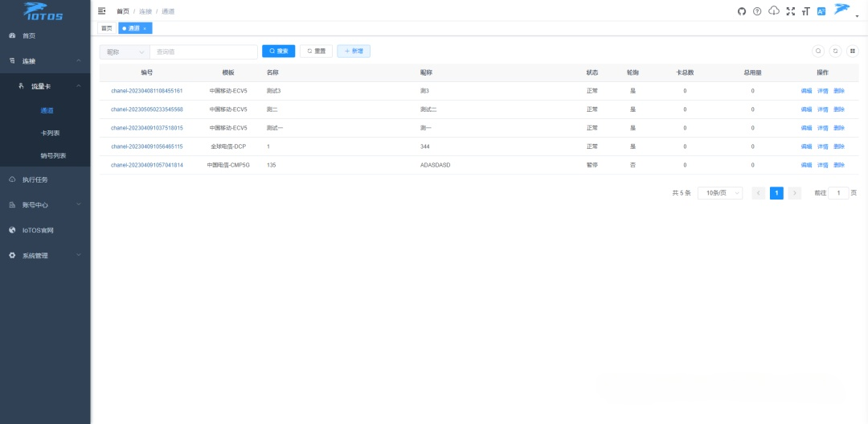The width and height of the screenshot is (868, 424).
Task: Expand the 账号中心 sidebar menu
Action: point(45,204)
